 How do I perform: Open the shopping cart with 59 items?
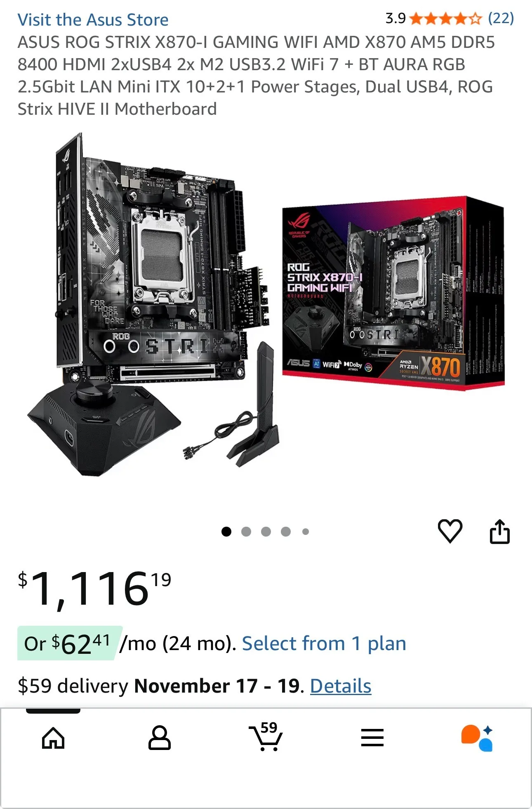[266, 736]
